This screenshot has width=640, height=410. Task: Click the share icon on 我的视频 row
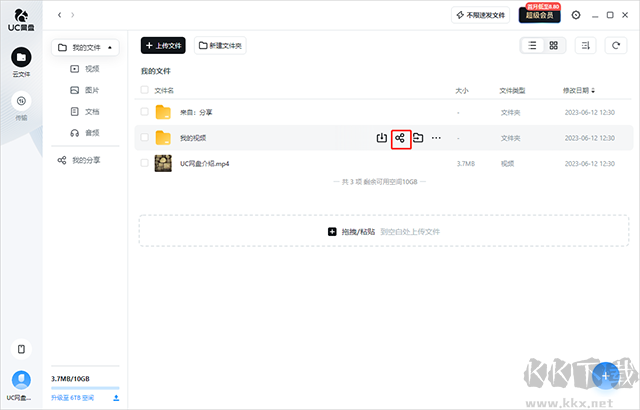tap(401, 138)
